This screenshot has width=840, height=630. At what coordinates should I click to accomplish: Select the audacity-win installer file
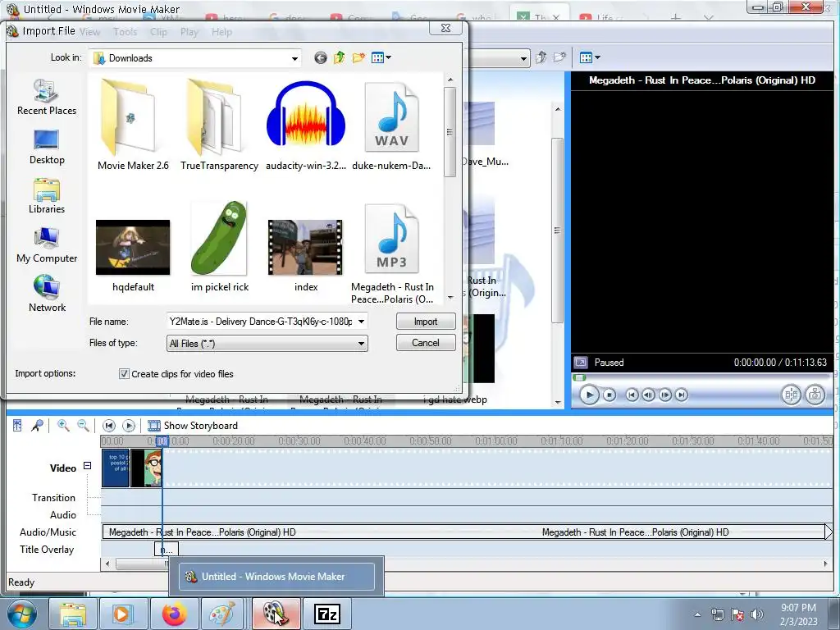[x=305, y=126]
